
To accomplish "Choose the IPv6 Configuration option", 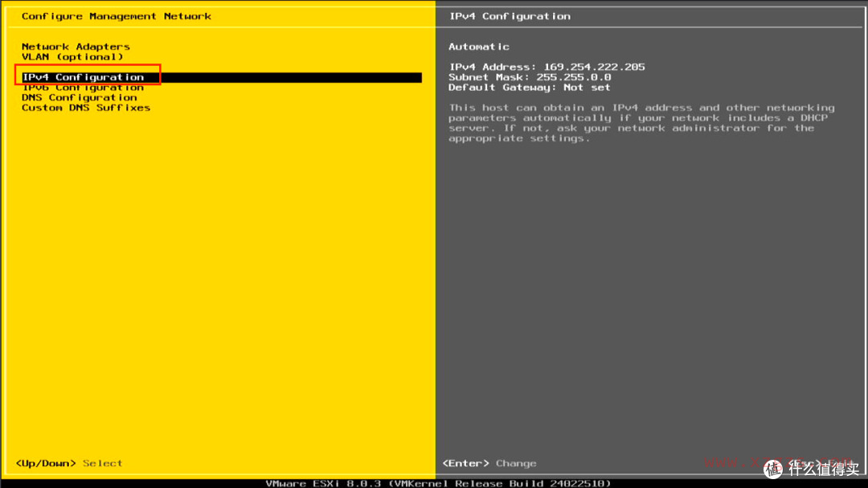I will pyautogui.click(x=84, y=88).
